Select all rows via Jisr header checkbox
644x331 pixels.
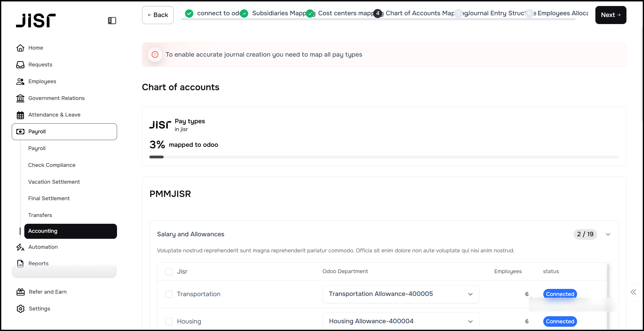[169, 272]
